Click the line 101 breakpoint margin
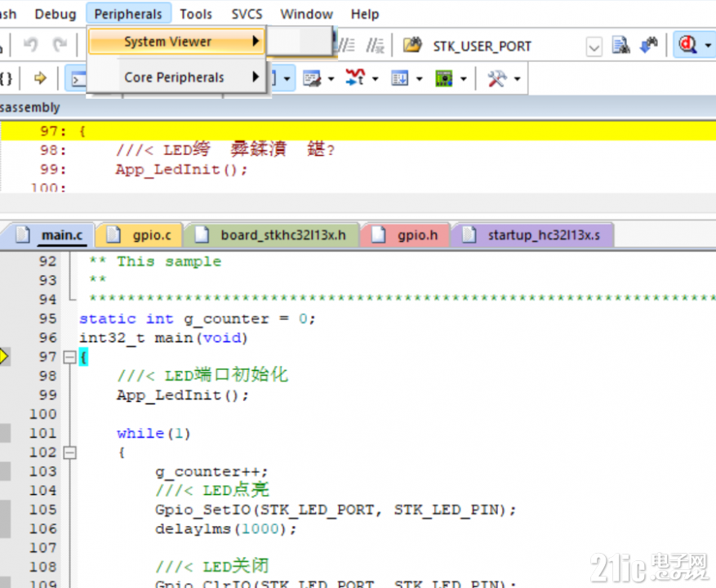Image resolution: width=716 pixels, height=588 pixels. point(5,433)
